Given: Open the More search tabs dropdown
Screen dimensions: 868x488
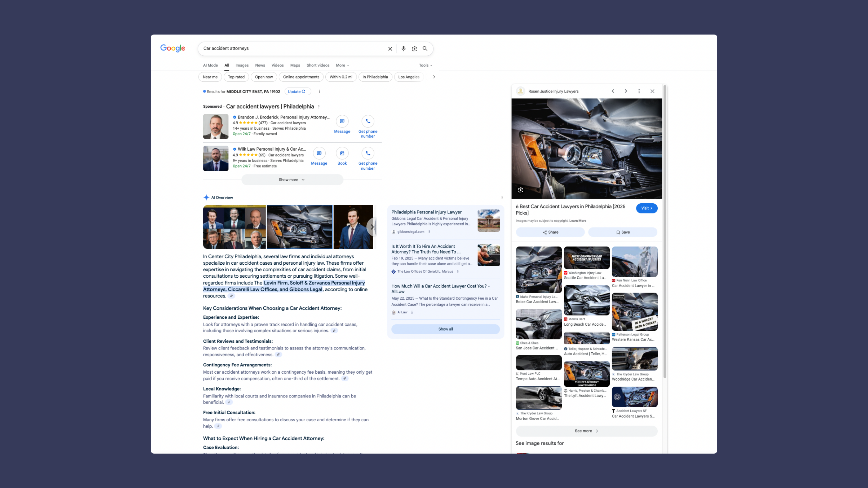Looking at the screenshot, I should pos(342,65).
